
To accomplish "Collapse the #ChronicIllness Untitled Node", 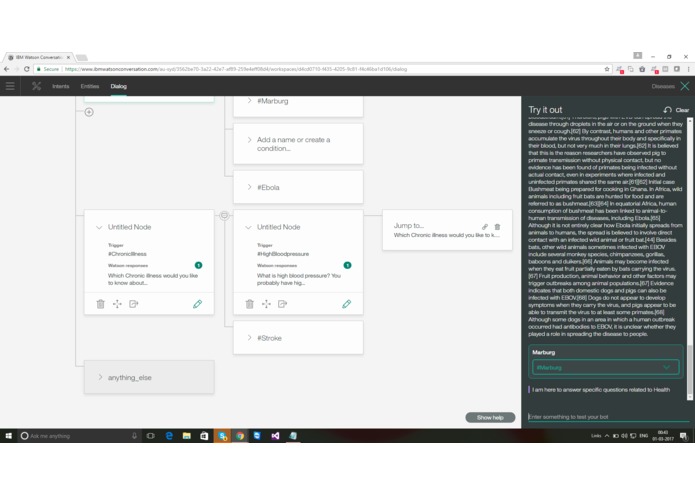I will (99, 227).
